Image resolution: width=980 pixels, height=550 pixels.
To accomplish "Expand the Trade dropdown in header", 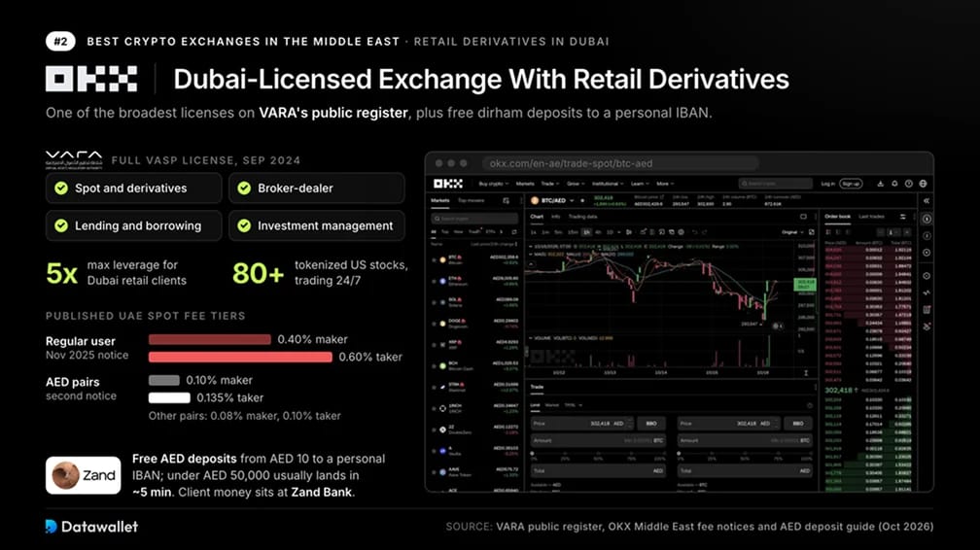I will (x=550, y=184).
